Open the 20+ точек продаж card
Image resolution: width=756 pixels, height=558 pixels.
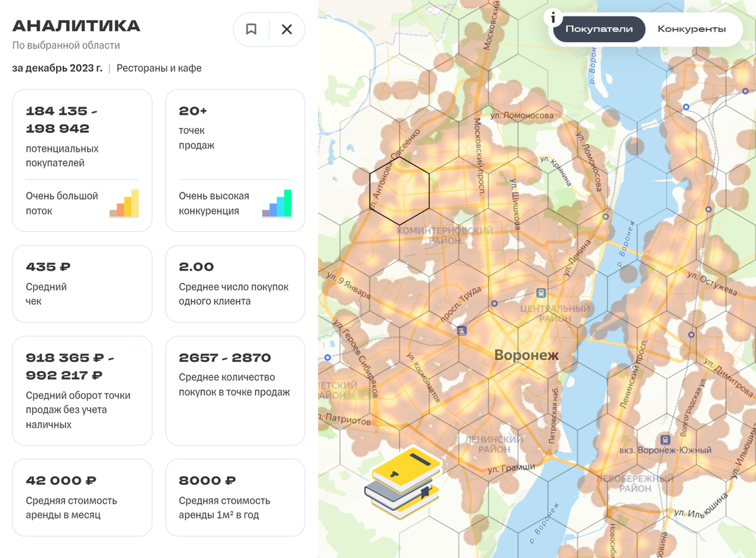tap(235, 160)
